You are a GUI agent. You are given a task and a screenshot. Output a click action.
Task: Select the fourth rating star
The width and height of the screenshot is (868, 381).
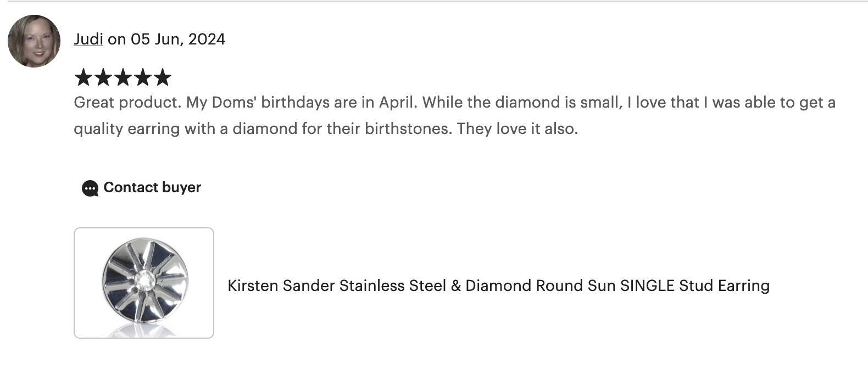tap(142, 77)
